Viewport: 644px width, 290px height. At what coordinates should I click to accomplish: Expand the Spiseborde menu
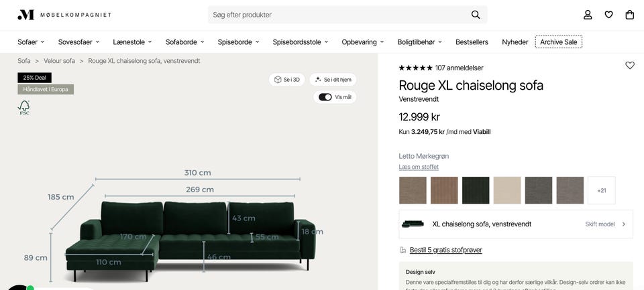point(238,42)
